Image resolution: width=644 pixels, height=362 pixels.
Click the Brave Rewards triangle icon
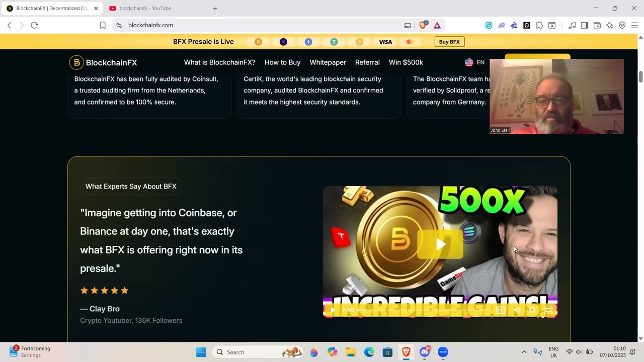click(437, 25)
